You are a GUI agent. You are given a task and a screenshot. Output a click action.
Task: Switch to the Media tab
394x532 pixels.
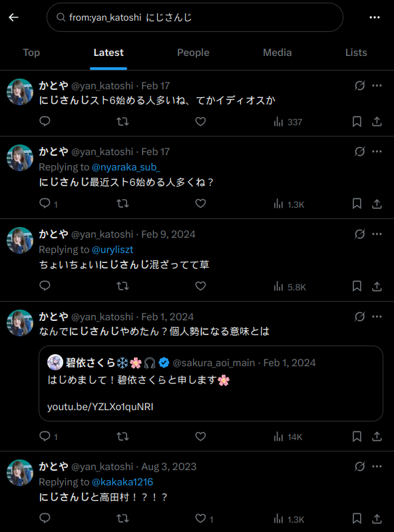[x=278, y=53]
